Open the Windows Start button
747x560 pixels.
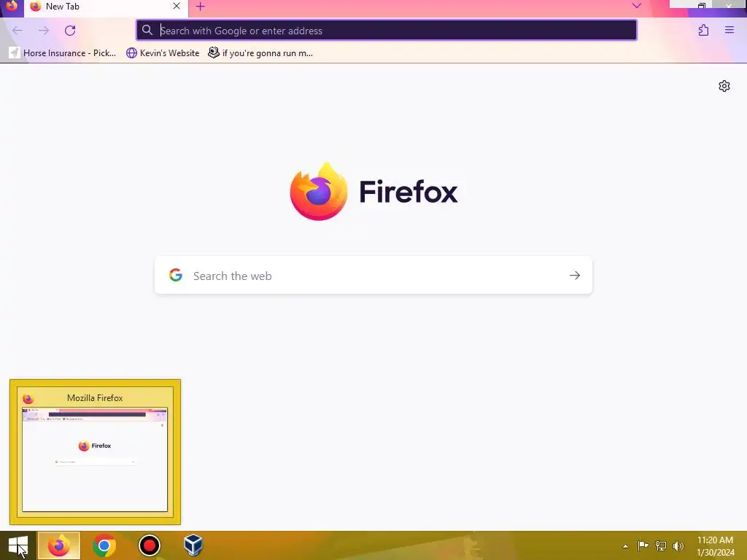click(18, 545)
